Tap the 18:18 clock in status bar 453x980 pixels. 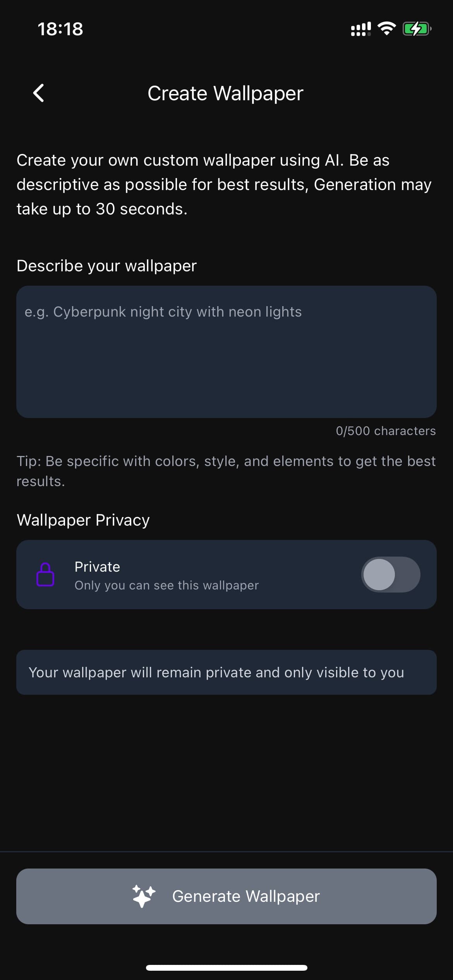[x=60, y=29]
